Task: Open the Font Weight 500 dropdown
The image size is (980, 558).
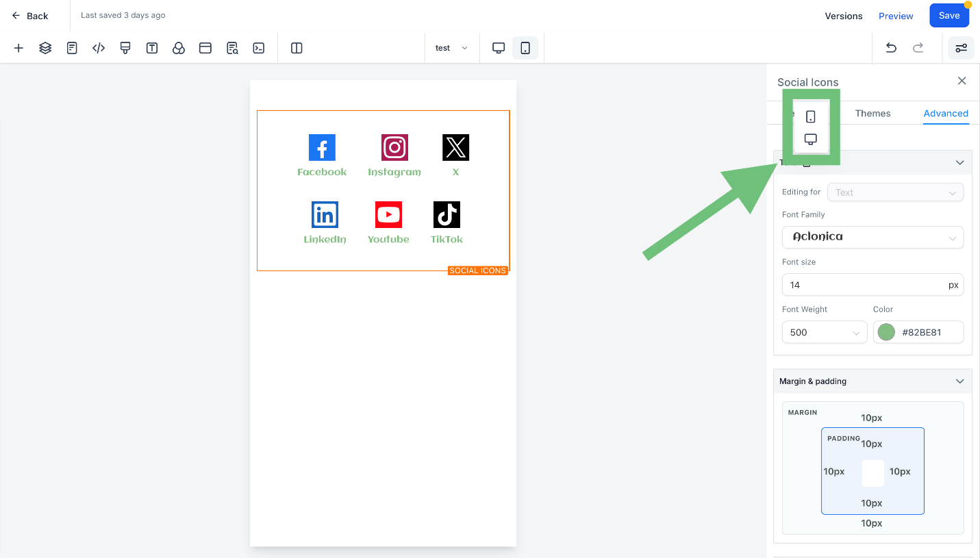Action: (x=825, y=332)
